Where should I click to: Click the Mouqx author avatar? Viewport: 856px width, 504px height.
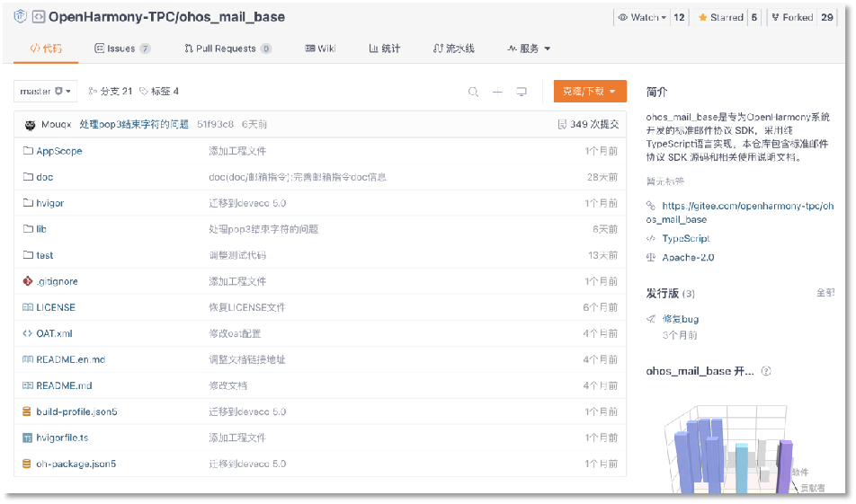click(30, 125)
